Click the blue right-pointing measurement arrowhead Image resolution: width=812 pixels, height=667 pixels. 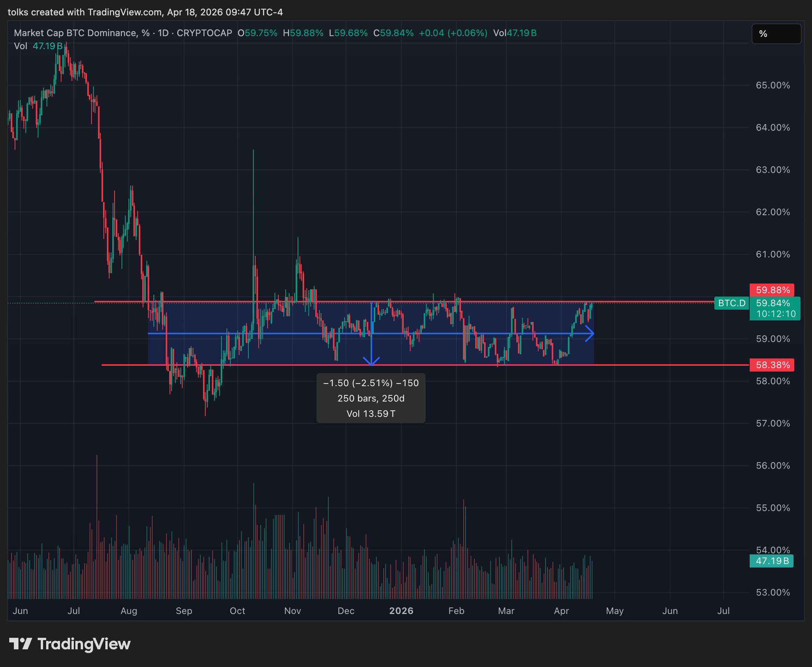tap(590, 333)
